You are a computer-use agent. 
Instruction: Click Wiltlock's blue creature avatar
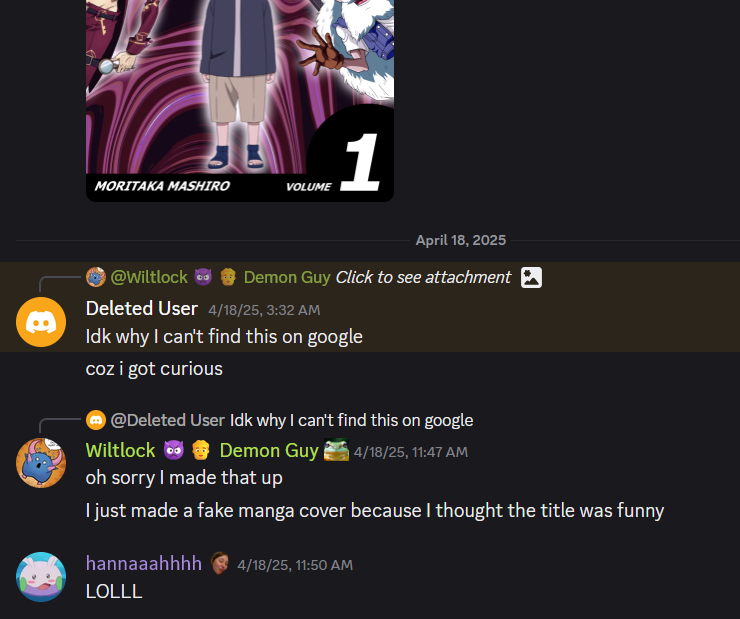click(41, 463)
